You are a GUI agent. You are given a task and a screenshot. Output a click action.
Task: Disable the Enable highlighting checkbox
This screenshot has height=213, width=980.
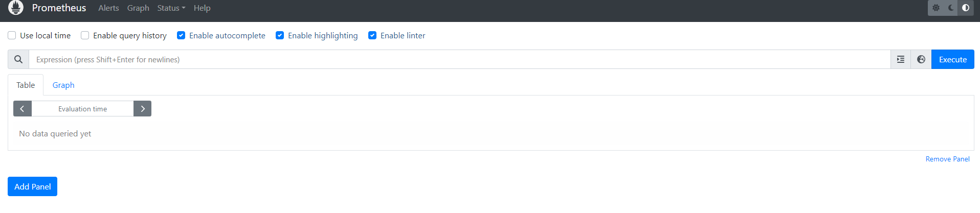tap(280, 35)
